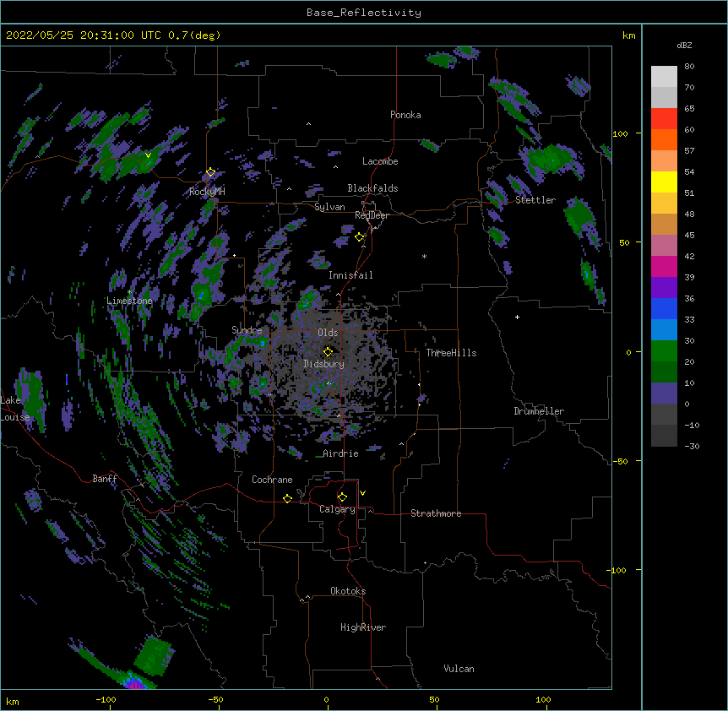This screenshot has height=711, width=728.
Task: Click the Lacombe city label
Action: (x=380, y=161)
